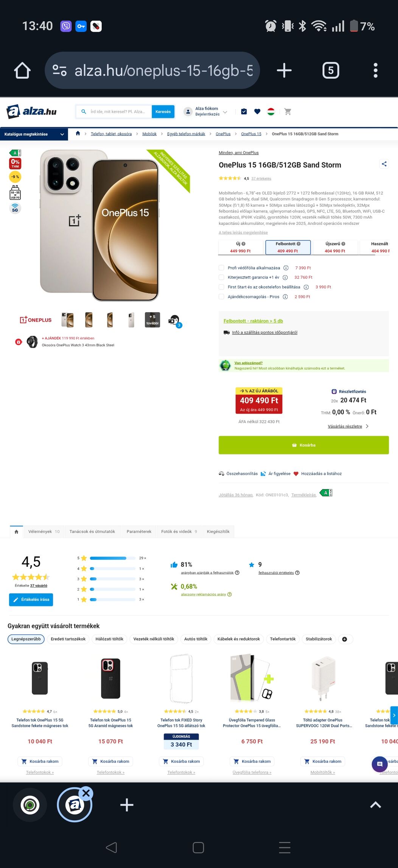398x868 pixels.
Task: Tick the Ajándékcsomagolás - Piros checkbox
Action: point(221,297)
